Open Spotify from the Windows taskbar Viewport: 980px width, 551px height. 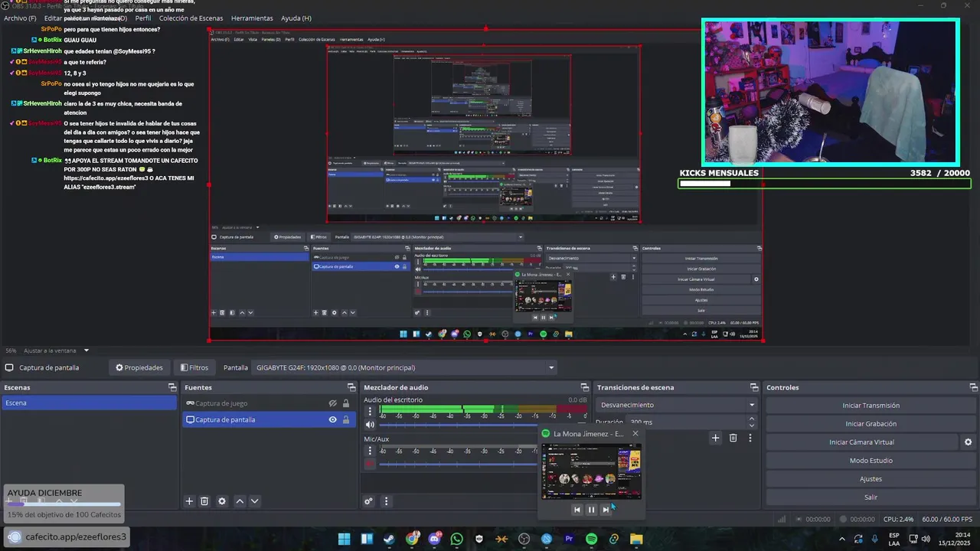(591, 539)
